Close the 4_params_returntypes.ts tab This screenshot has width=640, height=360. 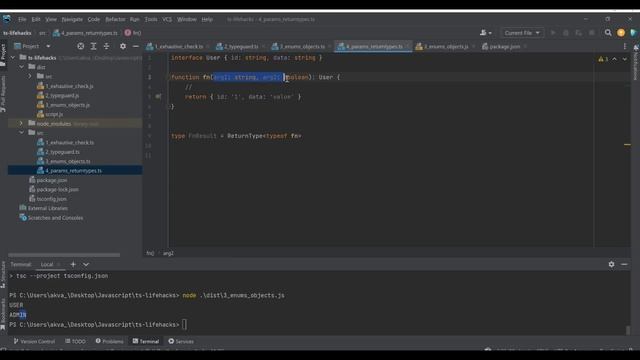tap(408, 47)
